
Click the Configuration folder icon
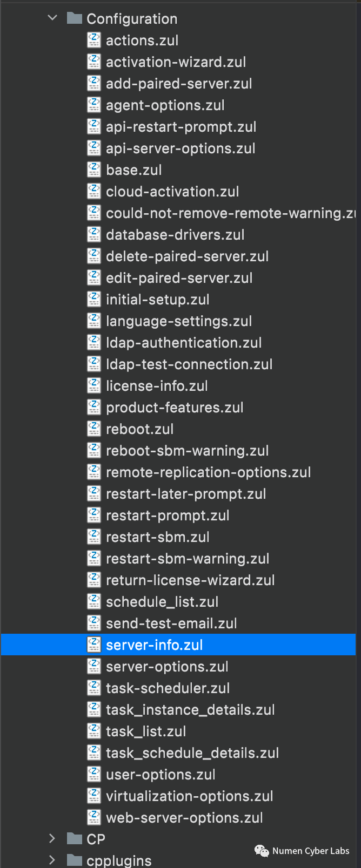point(74,18)
